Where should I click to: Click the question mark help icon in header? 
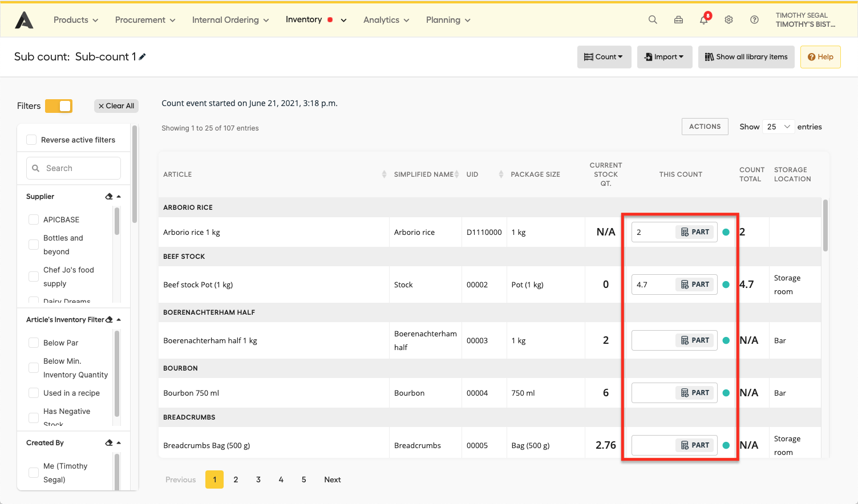[754, 20]
